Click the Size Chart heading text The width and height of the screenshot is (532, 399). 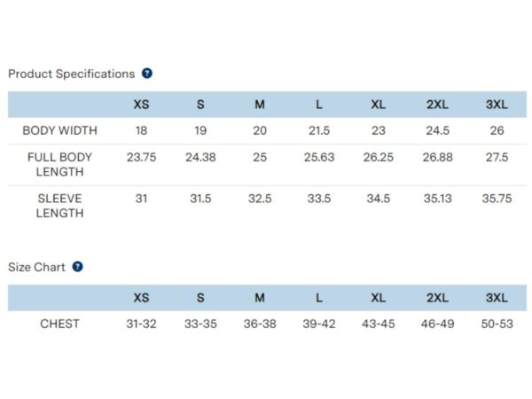pyautogui.click(x=36, y=267)
